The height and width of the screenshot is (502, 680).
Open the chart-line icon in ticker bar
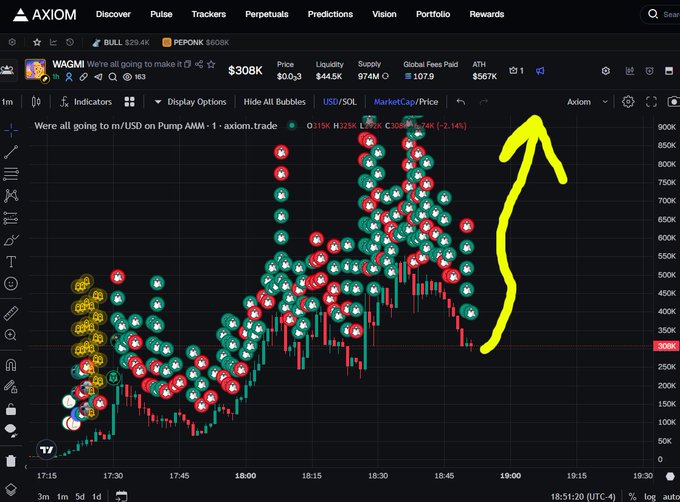coord(53,42)
